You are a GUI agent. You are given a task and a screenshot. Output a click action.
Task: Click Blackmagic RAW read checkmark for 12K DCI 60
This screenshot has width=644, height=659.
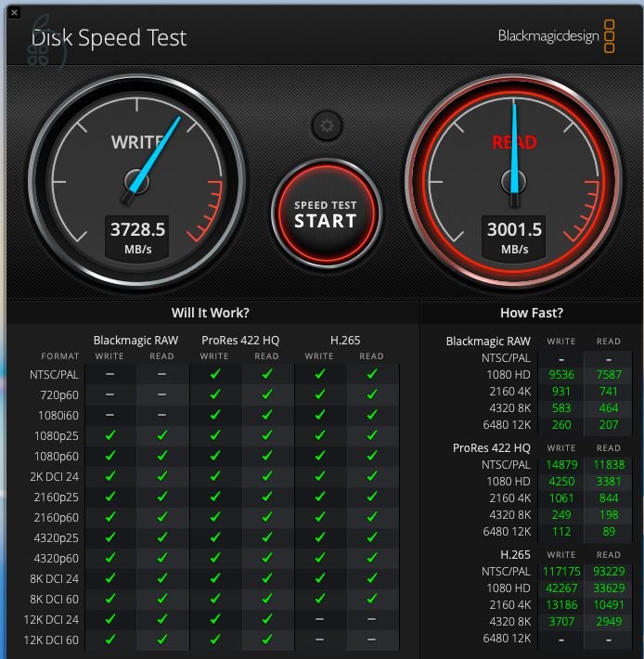[162, 640]
